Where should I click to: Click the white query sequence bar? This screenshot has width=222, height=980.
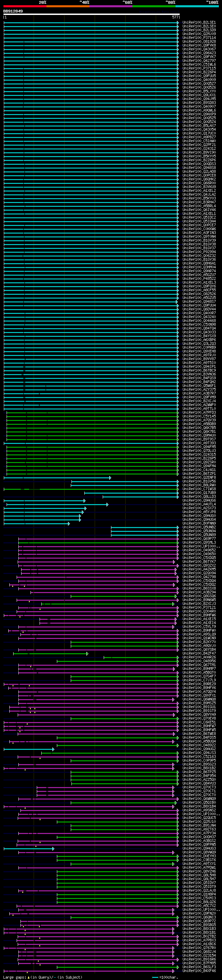coord(92,15)
